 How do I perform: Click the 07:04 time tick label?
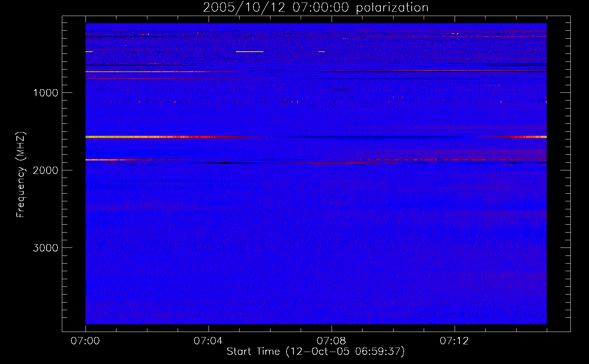pos(208,341)
